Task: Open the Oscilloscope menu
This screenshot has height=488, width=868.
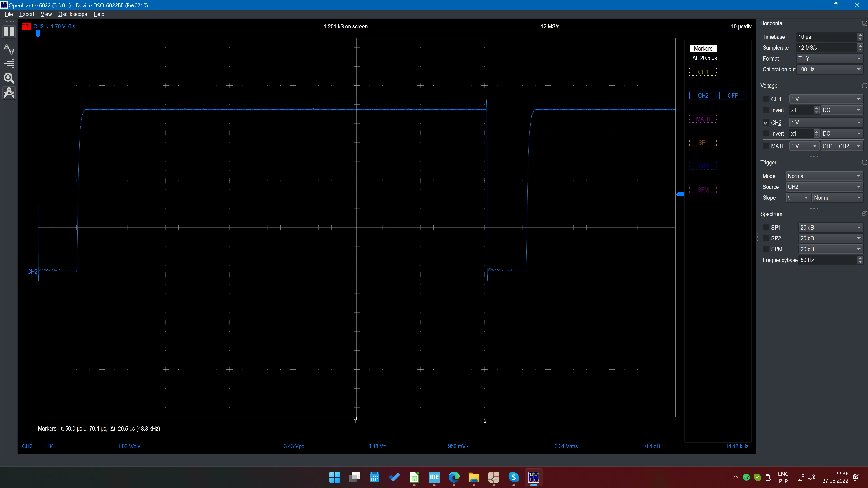Action: coord(72,14)
